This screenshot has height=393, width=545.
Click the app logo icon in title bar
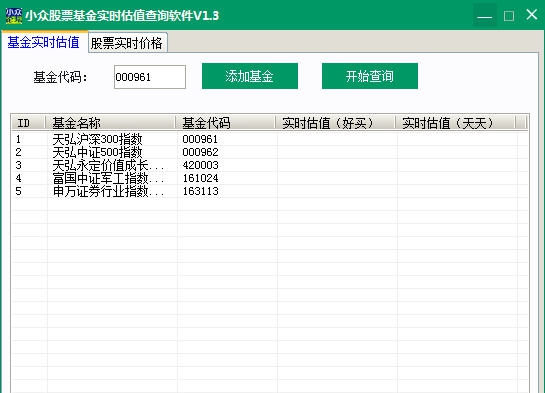tap(14, 16)
